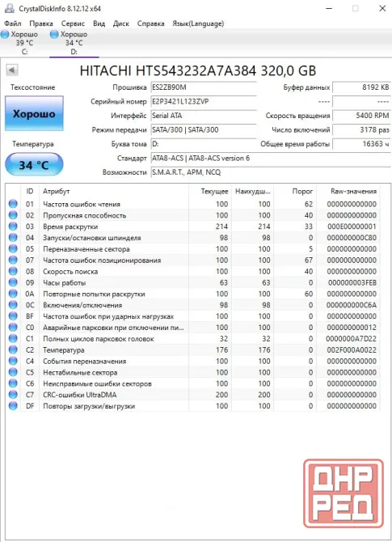Screen dimensions: 392x542
Task: Click the status icon for Время раскрутки
Action: pos(13,227)
